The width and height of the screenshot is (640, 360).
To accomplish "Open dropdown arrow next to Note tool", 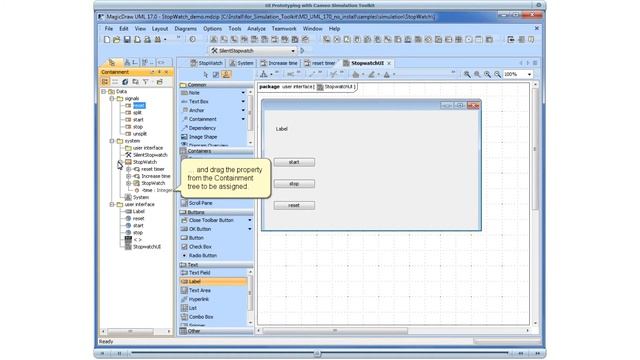I will 243,93.
